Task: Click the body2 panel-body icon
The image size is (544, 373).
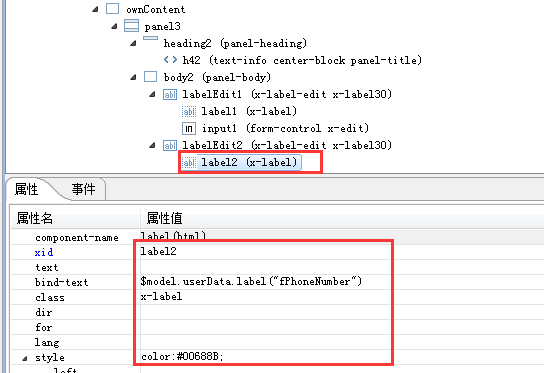Action: coord(151,77)
